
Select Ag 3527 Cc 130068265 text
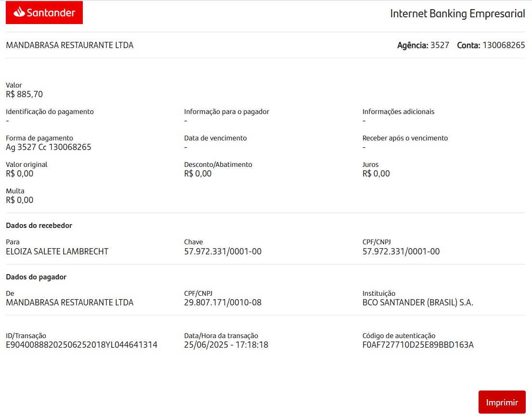49,147
